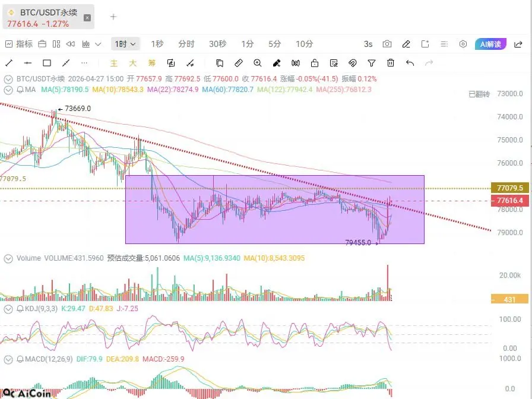The image size is (532, 399).
Task: Open the 指标 indicators panel
Action: click(19, 44)
